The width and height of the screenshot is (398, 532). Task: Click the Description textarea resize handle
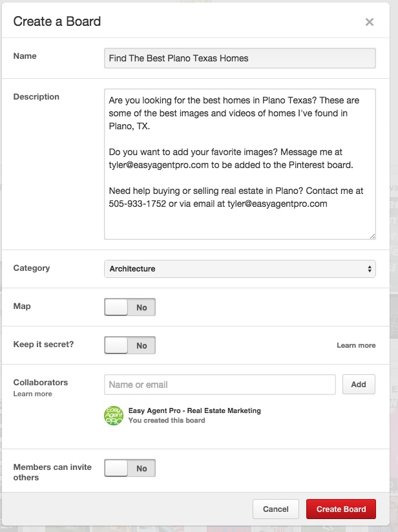click(x=372, y=236)
